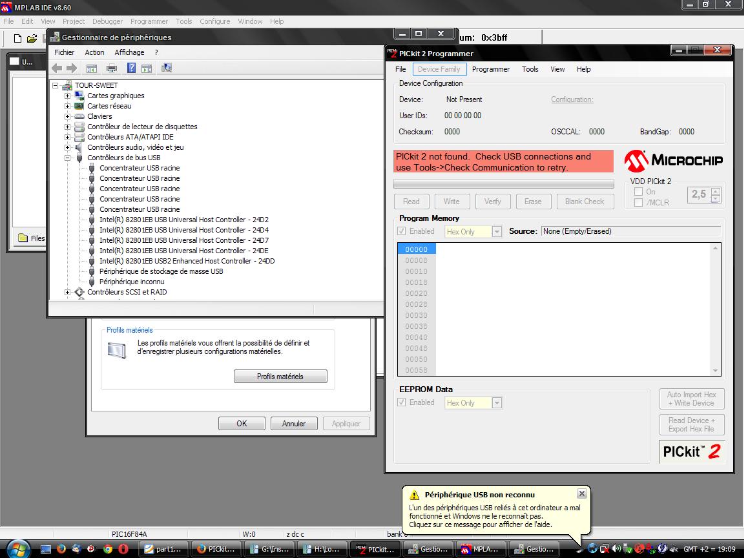The width and height of the screenshot is (748, 560).
Task: Open the Debugger menu in MPLAB IDE
Action: pyautogui.click(x=107, y=21)
